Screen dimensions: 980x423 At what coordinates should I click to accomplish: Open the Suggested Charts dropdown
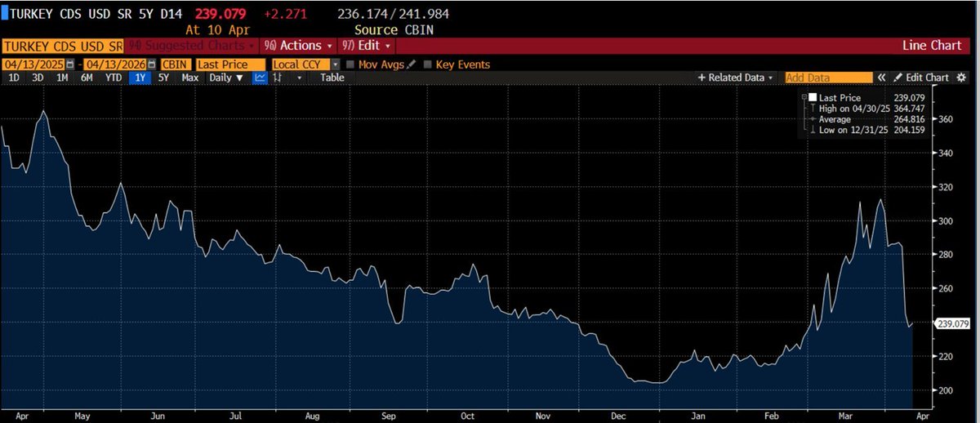tap(193, 47)
